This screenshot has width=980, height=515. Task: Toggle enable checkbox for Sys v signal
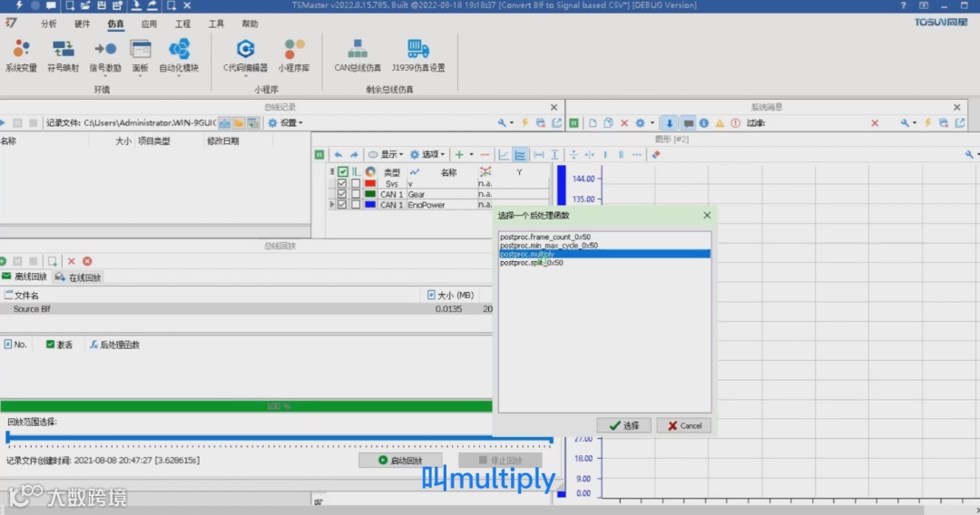(342, 183)
